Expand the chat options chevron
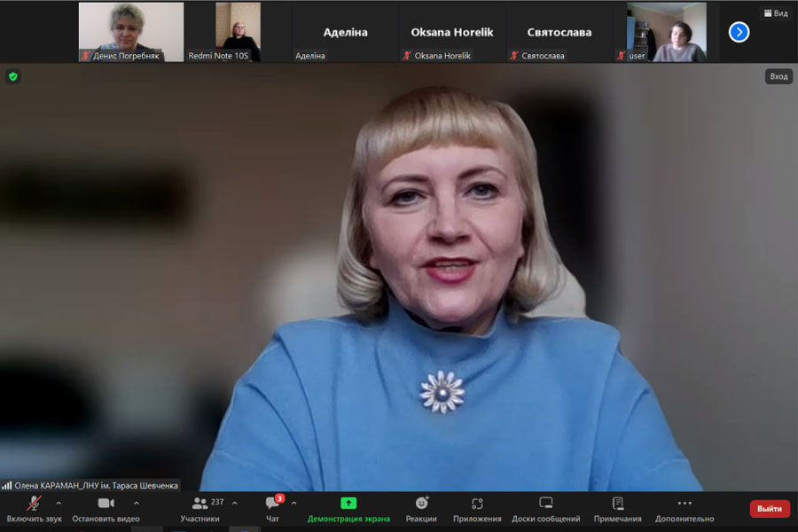798x532 pixels. pyautogui.click(x=293, y=503)
